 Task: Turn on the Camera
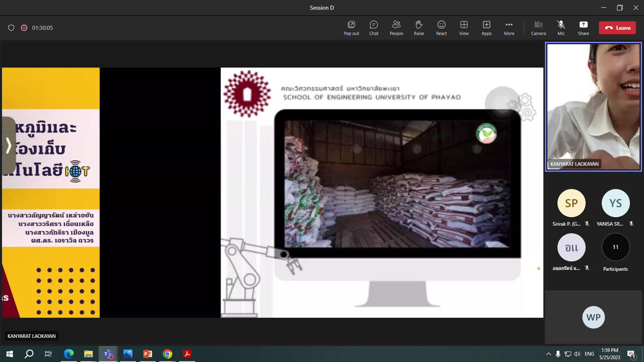tap(539, 28)
